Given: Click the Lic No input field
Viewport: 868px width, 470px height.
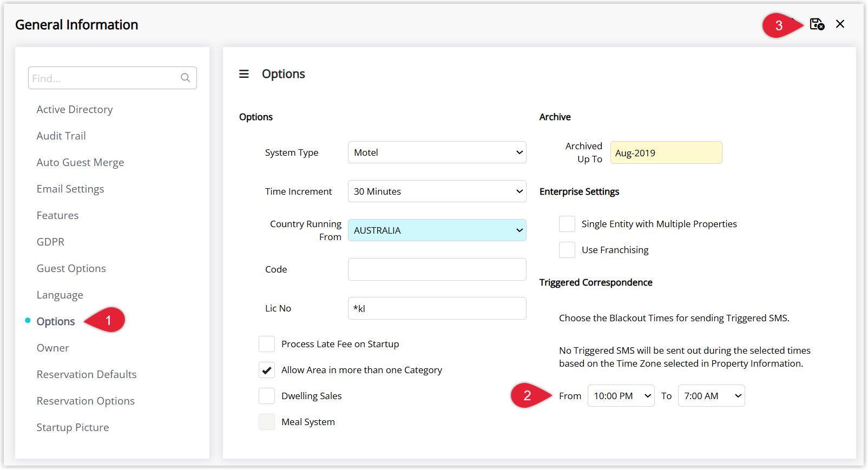Looking at the screenshot, I should (x=437, y=308).
